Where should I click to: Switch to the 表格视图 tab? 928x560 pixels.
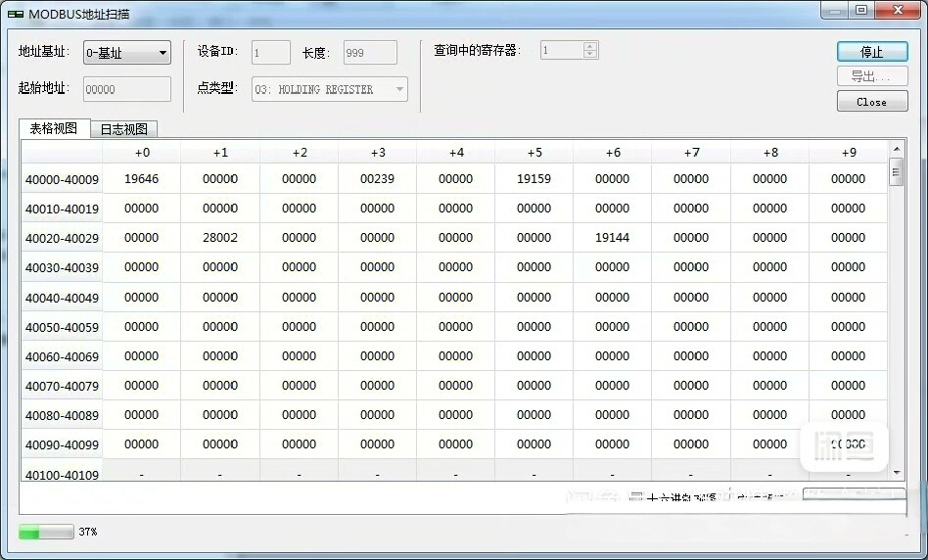54,128
